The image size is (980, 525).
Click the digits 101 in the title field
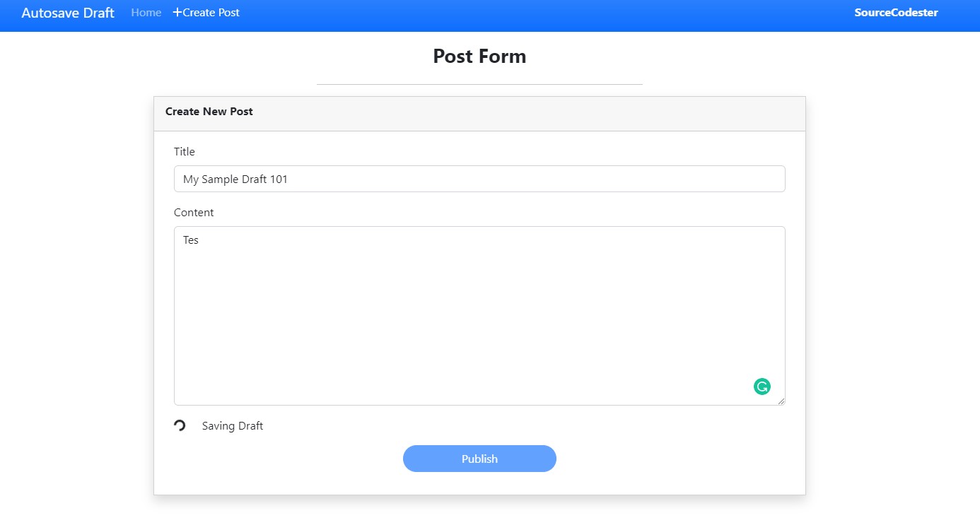pyautogui.click(x=279, y=179)
